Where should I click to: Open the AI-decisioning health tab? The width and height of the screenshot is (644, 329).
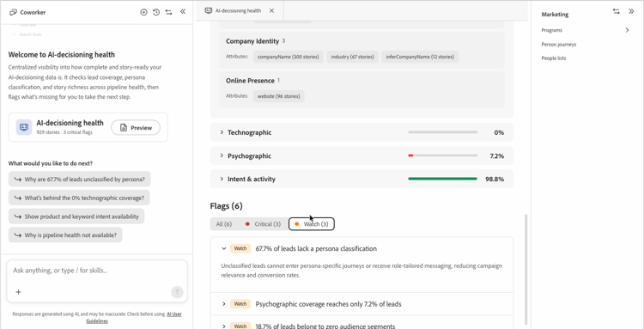point(239,10)
